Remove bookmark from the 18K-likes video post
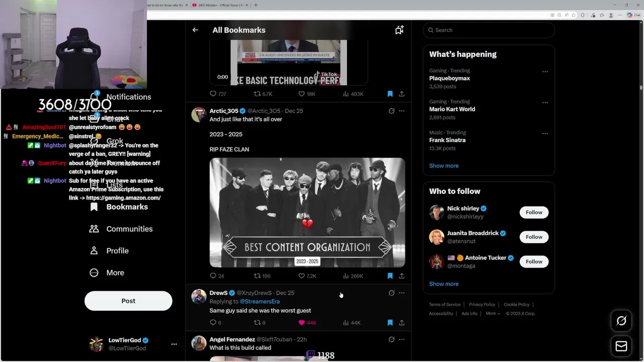The height and width of the screenshot is (362, 644). click(x=390, y=94)
